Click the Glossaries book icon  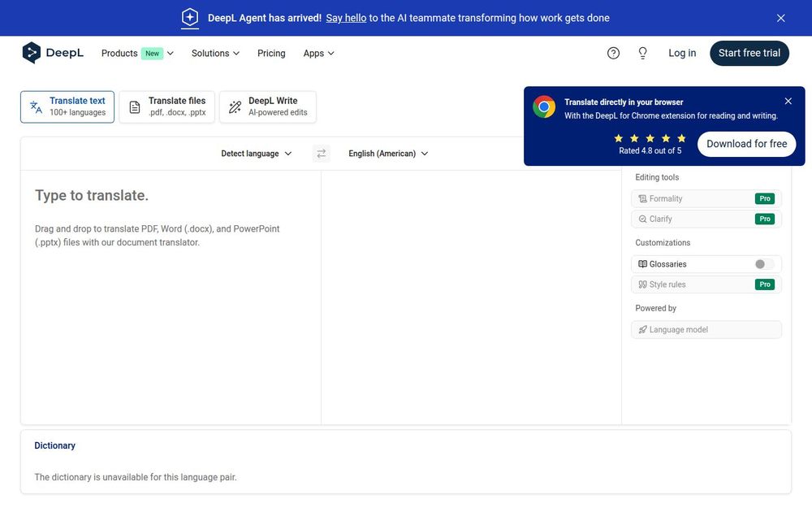[x=642, y=264]
